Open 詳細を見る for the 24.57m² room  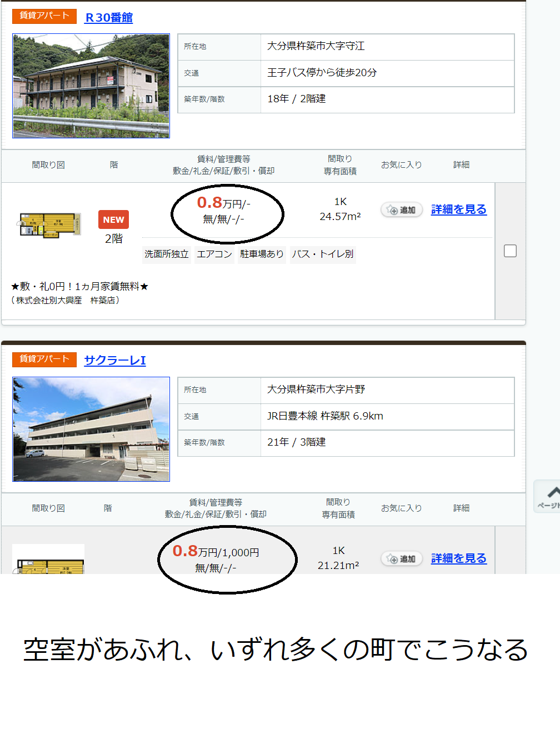tap(458, 209)
